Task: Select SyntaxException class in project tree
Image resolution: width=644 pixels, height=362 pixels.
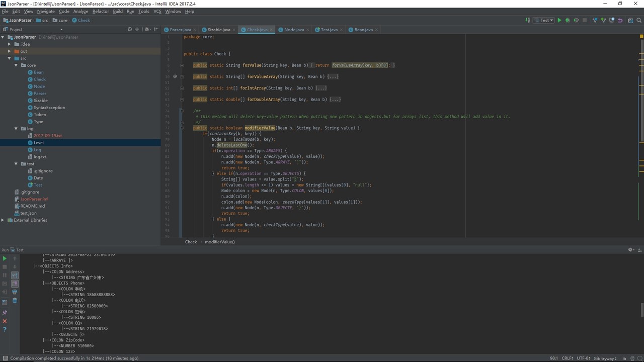Action: (49, 108)
